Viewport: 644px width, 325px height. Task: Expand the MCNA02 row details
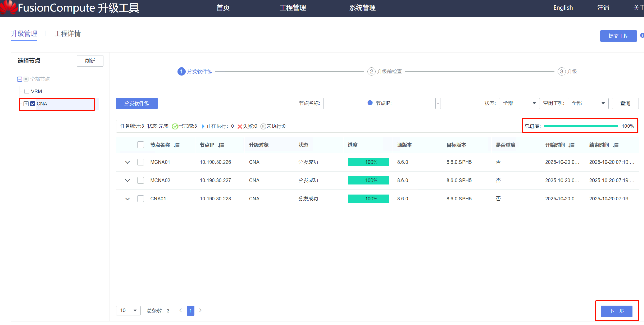click(127, 181)
